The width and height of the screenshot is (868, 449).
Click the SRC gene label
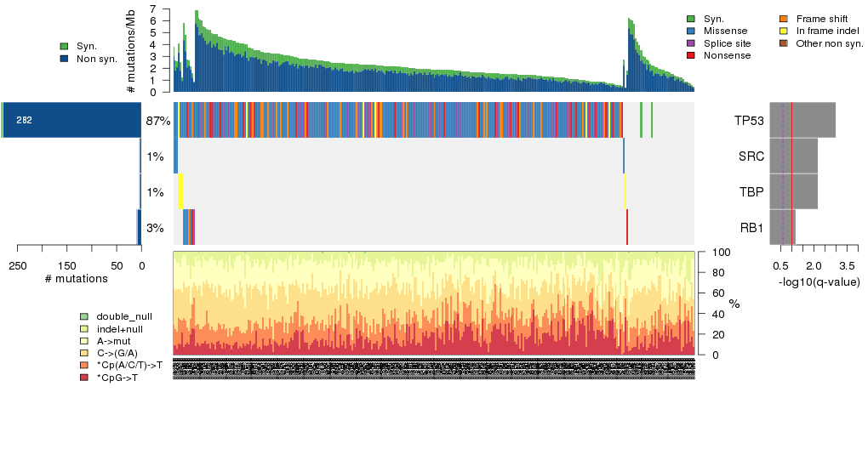751,156
